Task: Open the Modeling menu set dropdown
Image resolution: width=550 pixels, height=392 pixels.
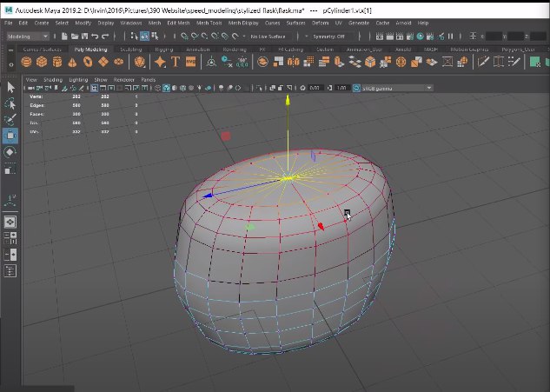Action: tap(29, 37)
